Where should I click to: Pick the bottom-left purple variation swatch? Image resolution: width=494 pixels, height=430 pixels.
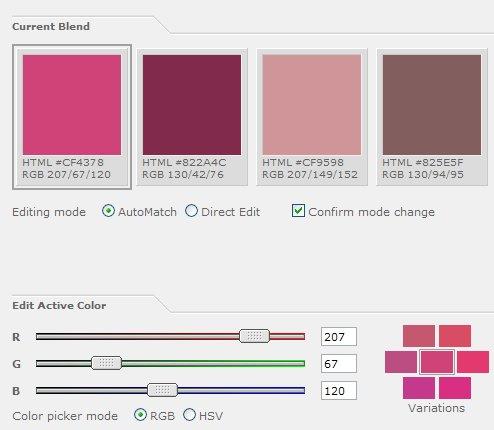click(419, 388)
